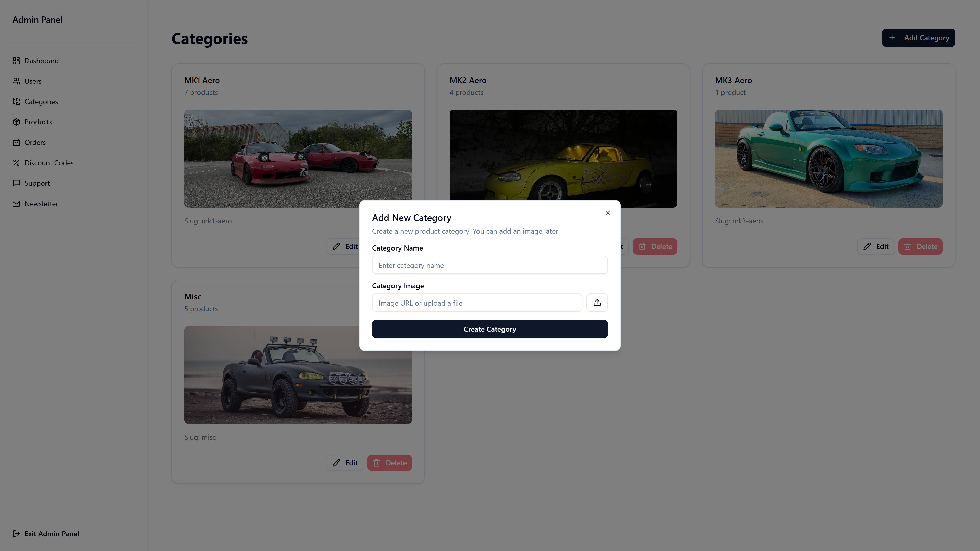Open the Support section

coord(37,183)
